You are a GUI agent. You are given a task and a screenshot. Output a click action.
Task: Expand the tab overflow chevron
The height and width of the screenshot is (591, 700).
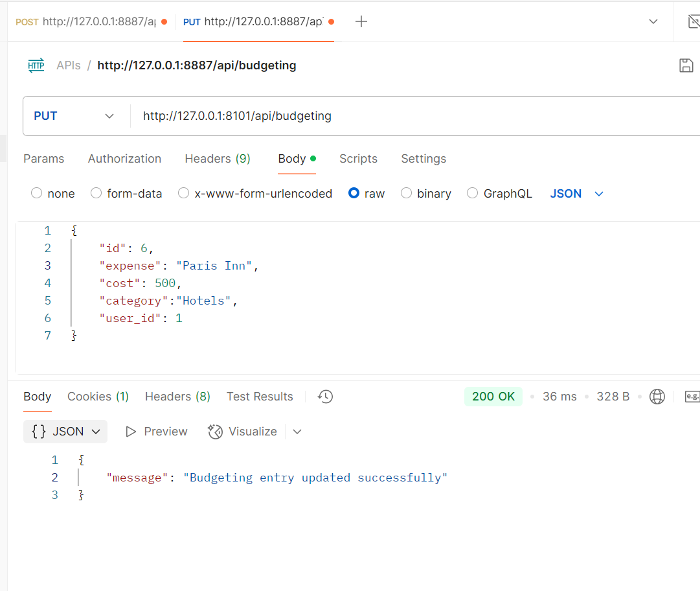point(653,21)
